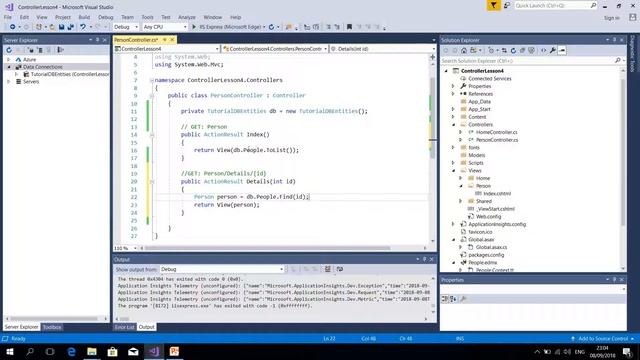Click the notifications filter flag icon
This screenshot has width=640, height=360.
(x=493, y=5)
